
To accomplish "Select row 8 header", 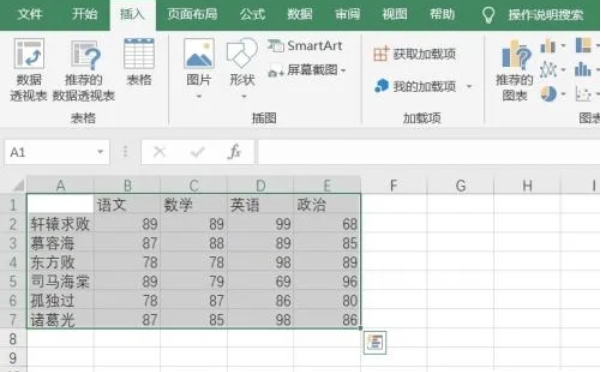I will (13, 339).
